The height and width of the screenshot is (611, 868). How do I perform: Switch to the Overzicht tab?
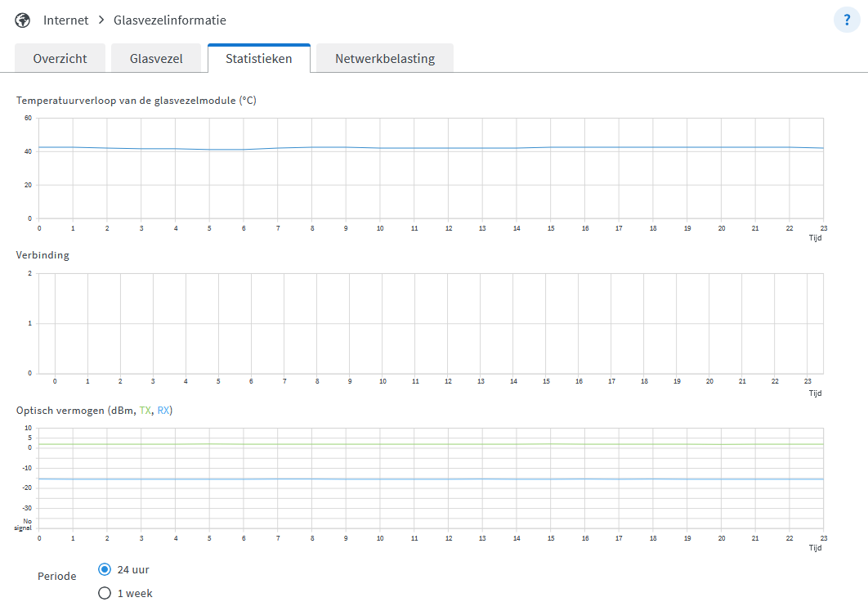coord(60,59)
